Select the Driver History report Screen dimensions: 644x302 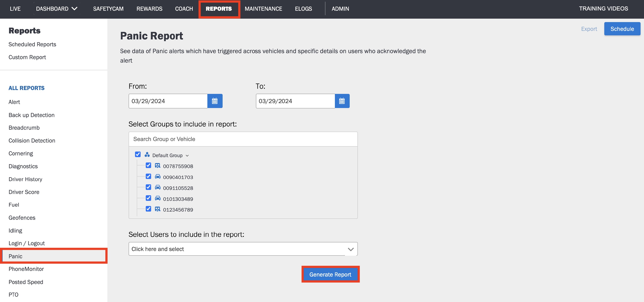pyautogui.click(x=25, y=179)
